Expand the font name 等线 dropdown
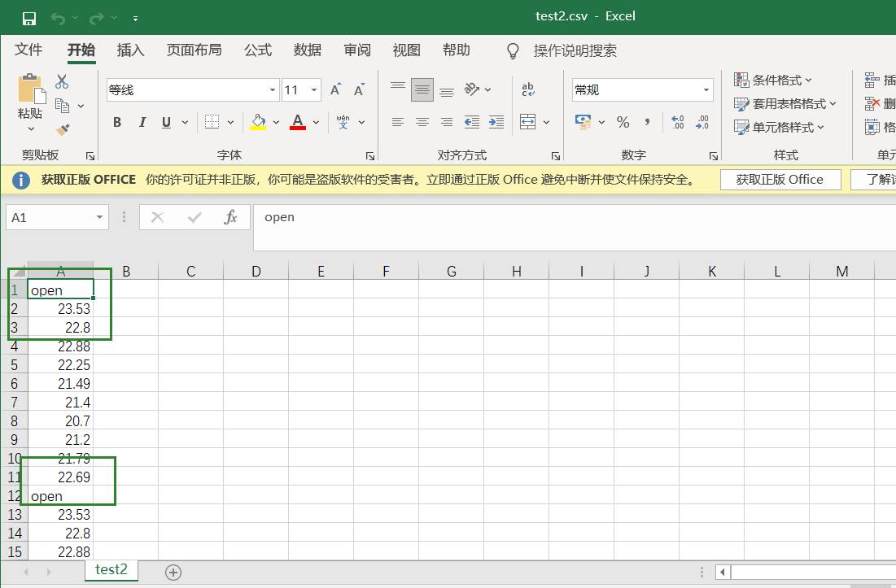The height and width of the screenshot is (588, 896). coord(273,90)
